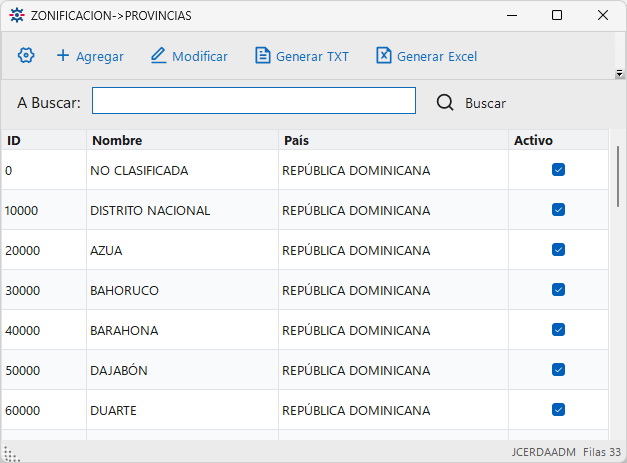The height and width of the screenshot is (463, 627).
Task: Click the plus icon beside Agregar
Action: 63,55
